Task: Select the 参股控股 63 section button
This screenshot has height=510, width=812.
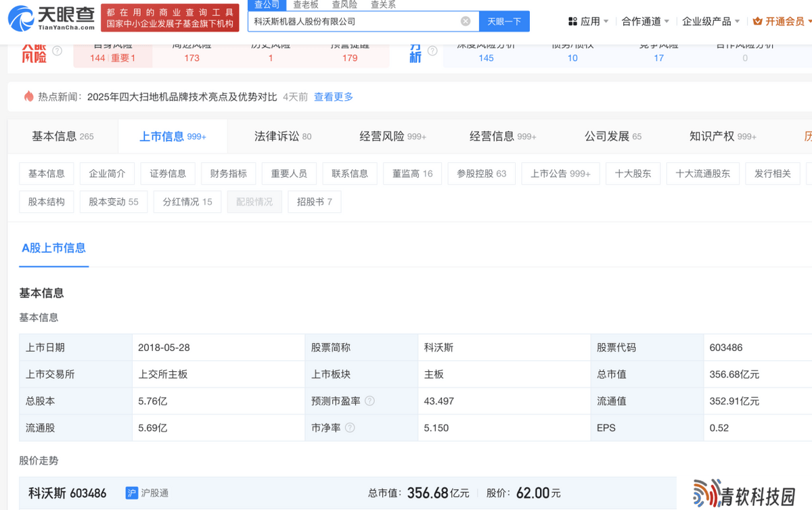Action: [x=482, y=174]
